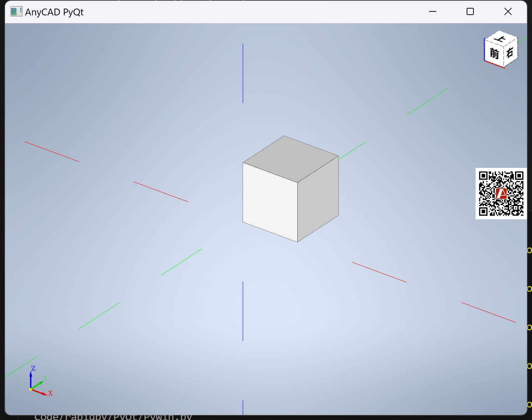Click the red A logo inside QR code
Viewport: 532px width, 420px height.
click(x=501, y=194)
